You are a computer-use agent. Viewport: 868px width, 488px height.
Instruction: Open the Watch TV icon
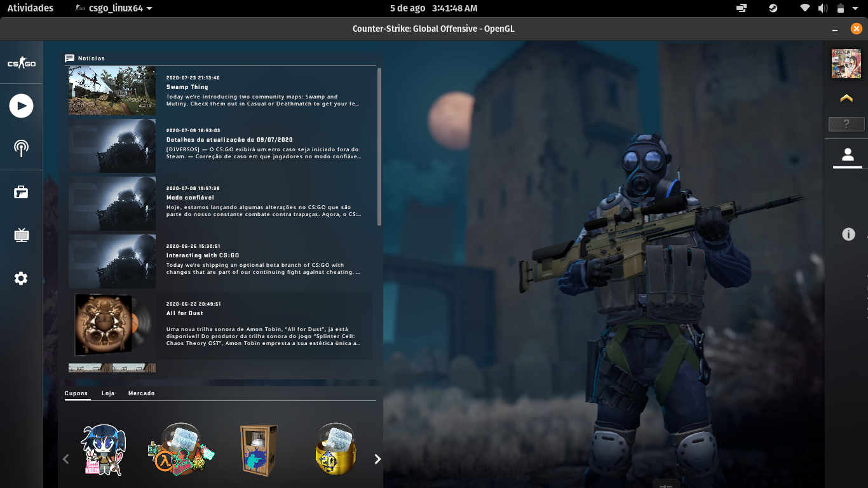[21, 235]
